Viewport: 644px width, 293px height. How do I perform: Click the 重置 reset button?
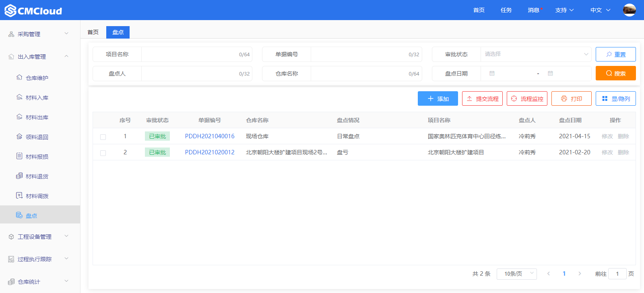[616, 54]
